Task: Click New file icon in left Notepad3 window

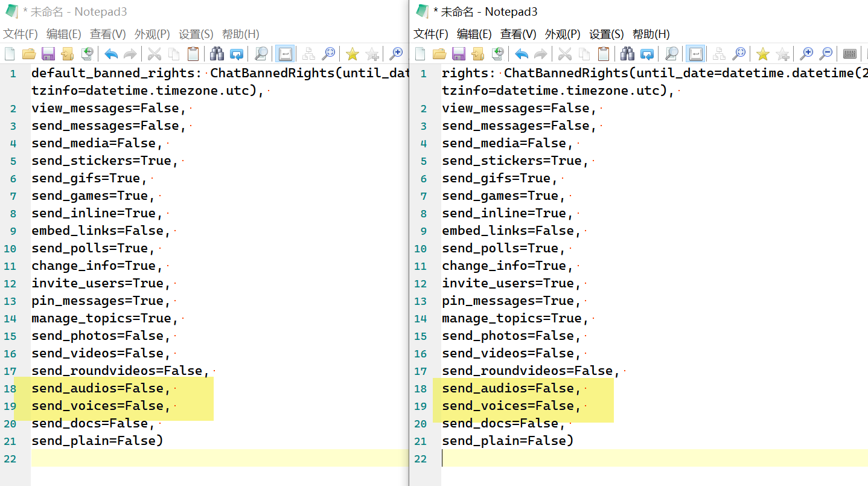Action: pyautogui.click(x=10, y=54)
